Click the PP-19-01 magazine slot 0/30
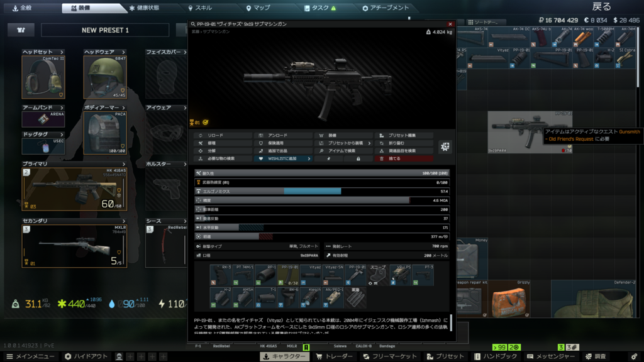Screen dimensions: 644x362 coord(289,275)
